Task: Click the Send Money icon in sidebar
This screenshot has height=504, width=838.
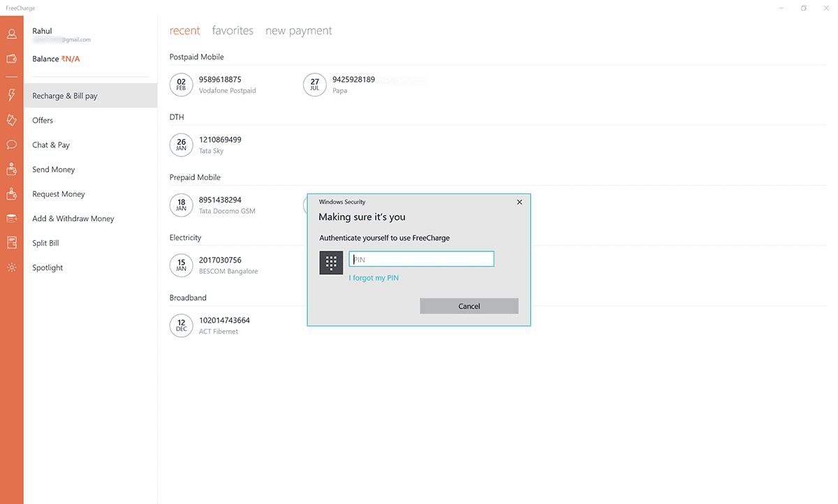Action: tap(11, 169)
